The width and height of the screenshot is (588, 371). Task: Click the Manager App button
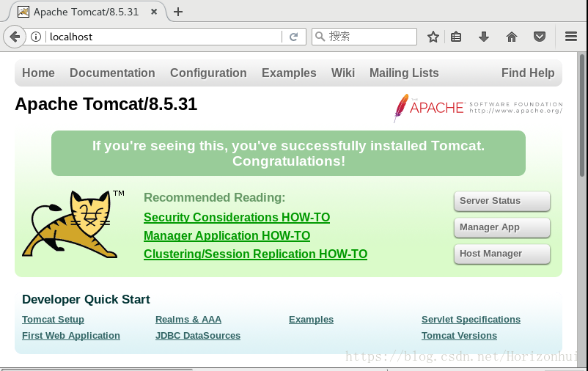tap(502, 227)
